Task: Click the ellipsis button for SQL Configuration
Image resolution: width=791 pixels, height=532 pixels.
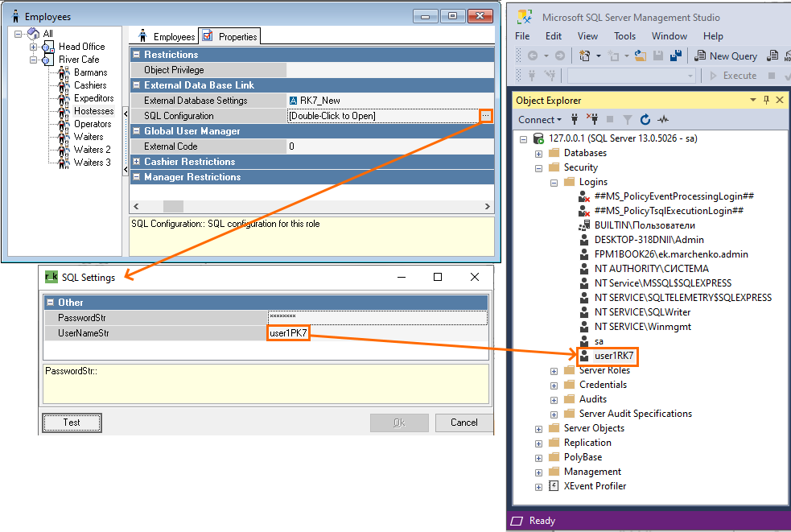Action: [x=485, y=116]
